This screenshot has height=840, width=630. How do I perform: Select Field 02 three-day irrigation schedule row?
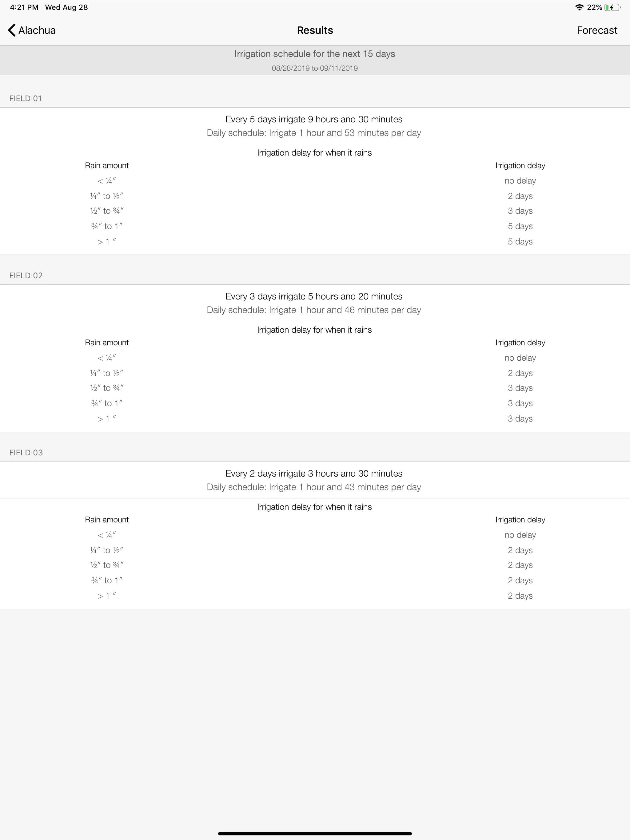click(x=315, y=303)
